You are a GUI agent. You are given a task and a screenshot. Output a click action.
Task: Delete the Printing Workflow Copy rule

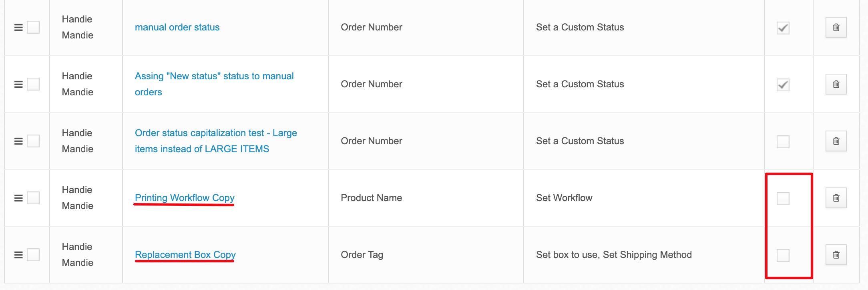pyautogui.click(x=836, y=198)
